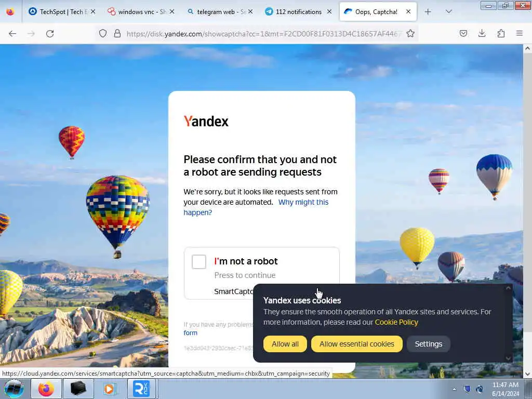532x399 pixels.
Task: Open the tracking protection shield icon
Action: [x=103, y=33]
